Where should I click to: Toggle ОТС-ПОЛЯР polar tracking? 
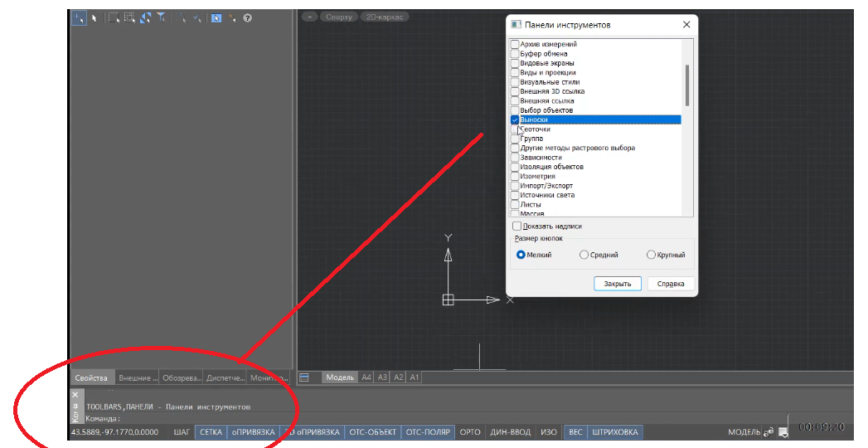[428, 432]
